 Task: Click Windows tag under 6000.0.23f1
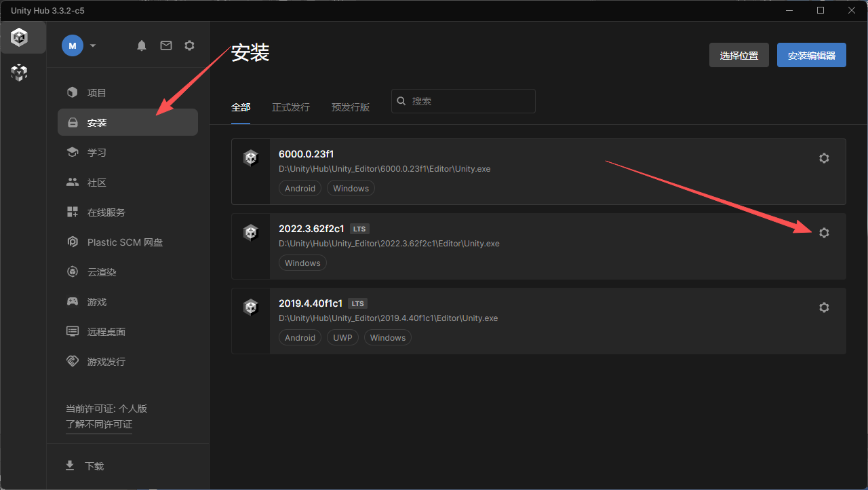pyautogui.click(x=351, y=189)
